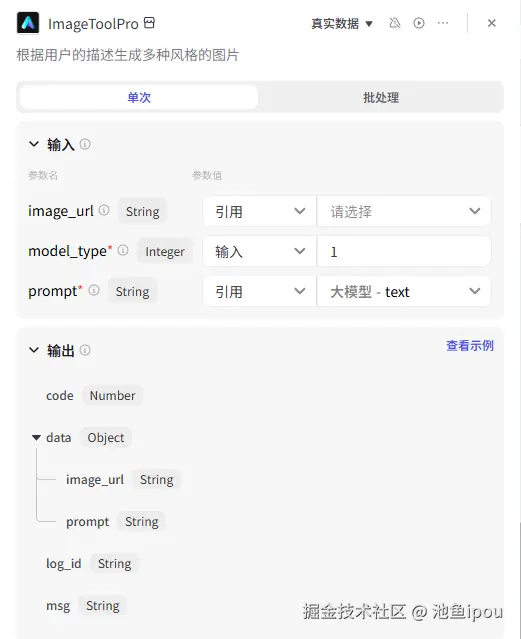Open the 引用 type dropdown for image_url

(x=259, y=211)
